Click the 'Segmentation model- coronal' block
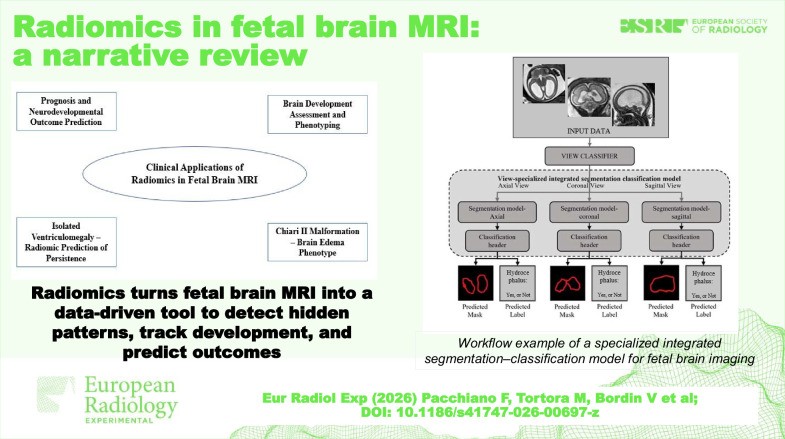The height and width of the screenshot is (439, 785). pos(589,212)
